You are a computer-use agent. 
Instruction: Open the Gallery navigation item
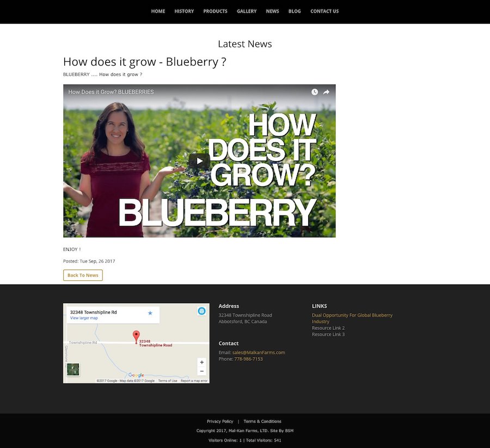coord(247,11)
